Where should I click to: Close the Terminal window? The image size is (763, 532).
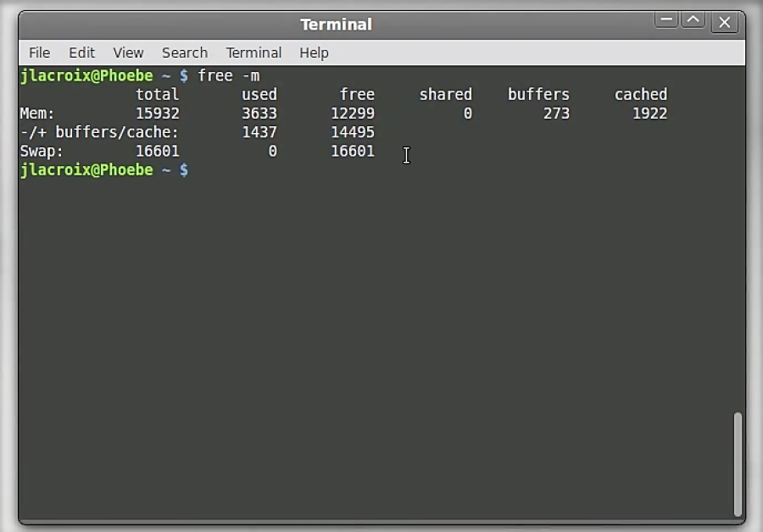(x=725, y=22)
